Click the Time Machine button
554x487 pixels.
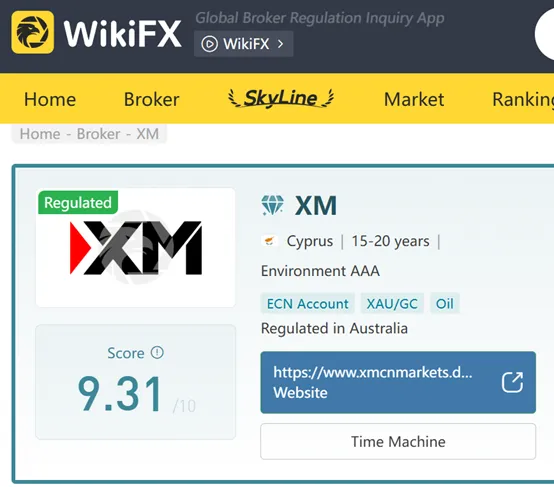[x=398, y=441]
